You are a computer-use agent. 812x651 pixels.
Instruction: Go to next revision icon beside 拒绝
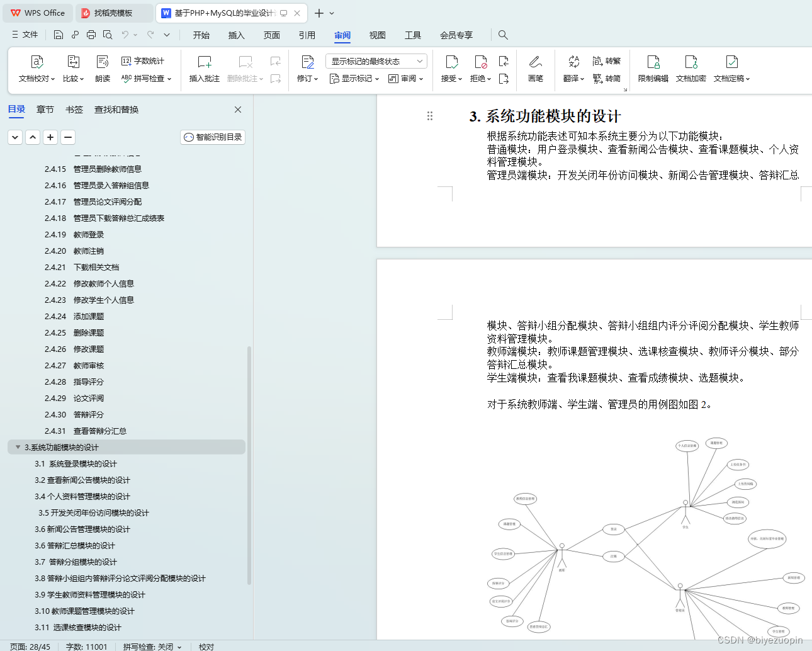[x=504, y=79]
